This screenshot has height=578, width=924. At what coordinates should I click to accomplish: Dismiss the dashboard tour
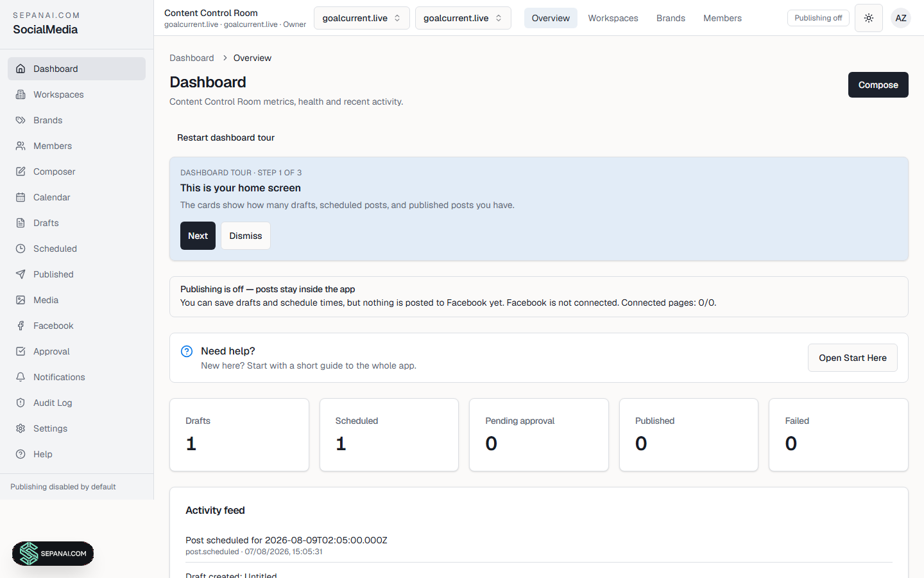tap(246, 236)
